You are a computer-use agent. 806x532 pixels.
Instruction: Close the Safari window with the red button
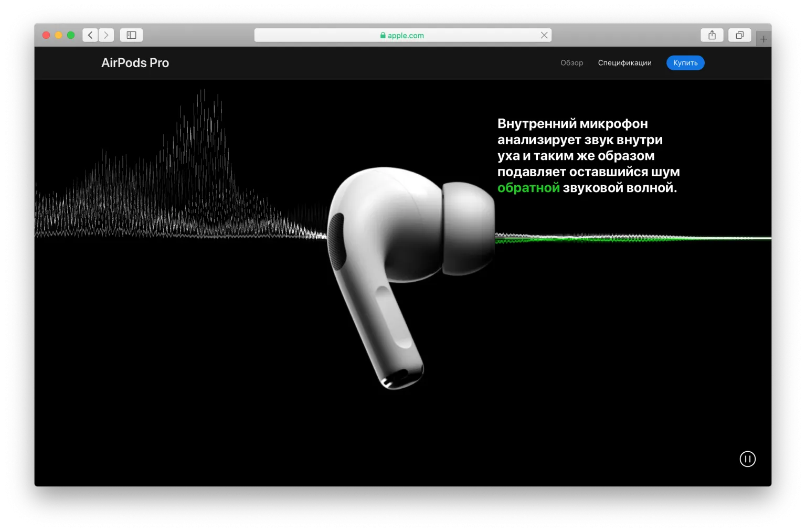[46, 35]
